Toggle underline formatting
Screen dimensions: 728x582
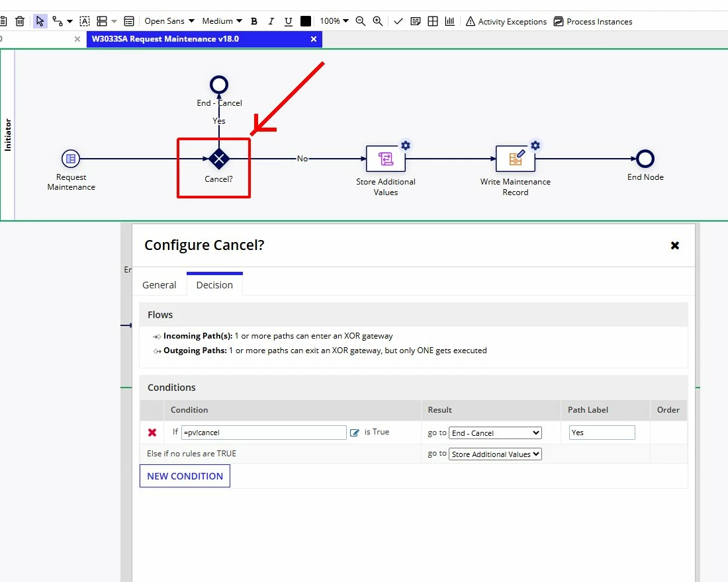pos(289,21)
